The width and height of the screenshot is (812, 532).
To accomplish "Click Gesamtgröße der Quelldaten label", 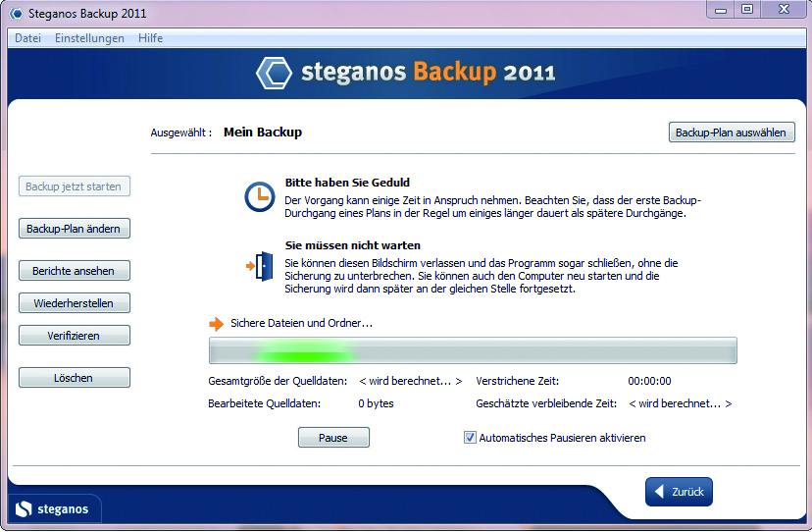I will [x=278, y=381].
